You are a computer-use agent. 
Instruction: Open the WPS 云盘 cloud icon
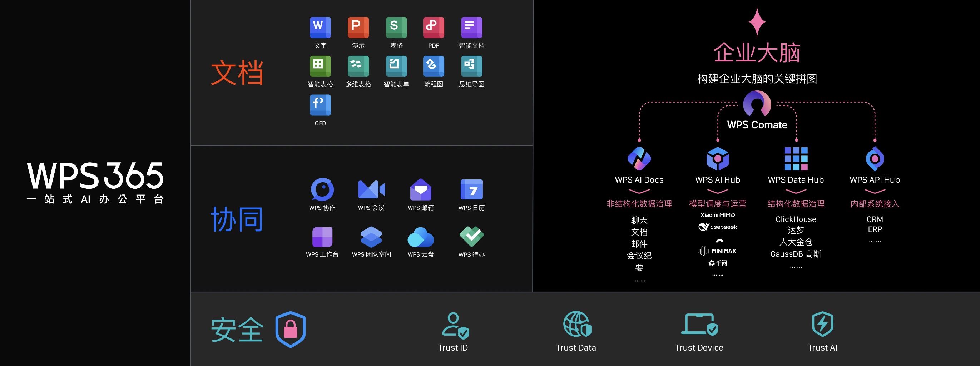click(x=420, y=237)
